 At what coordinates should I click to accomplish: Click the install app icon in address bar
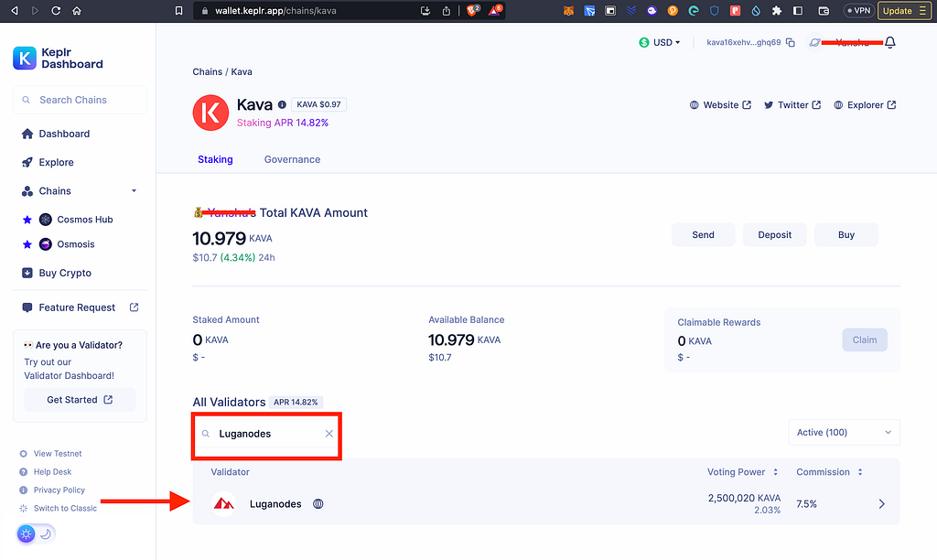425,11
